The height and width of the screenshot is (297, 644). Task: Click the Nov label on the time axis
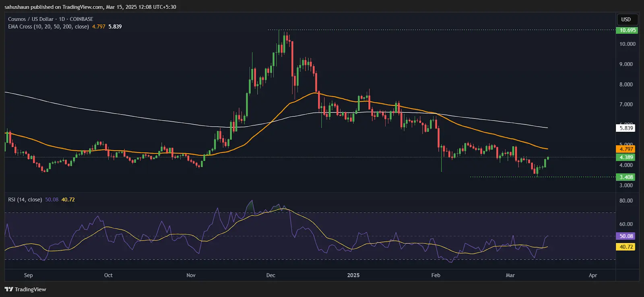pos(191,275)
